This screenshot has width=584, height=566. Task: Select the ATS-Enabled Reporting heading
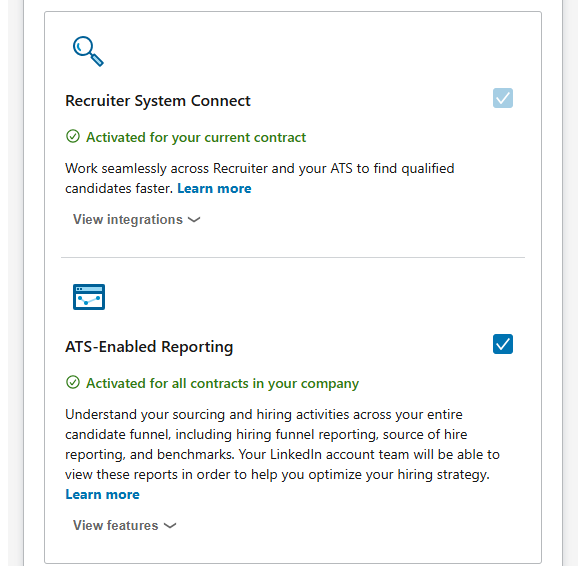[x=149, y=347]
